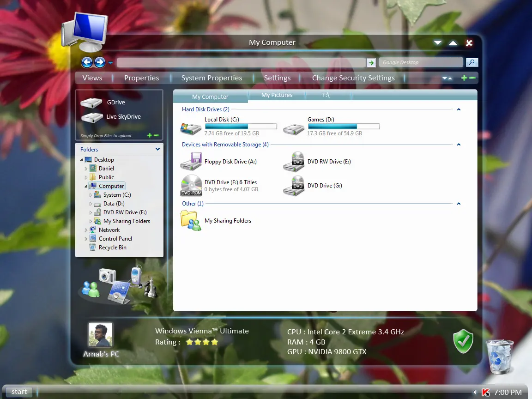Collapse the Devices with Removable Storage section
This screenshot has width=532, height=399.
point(459,145)
